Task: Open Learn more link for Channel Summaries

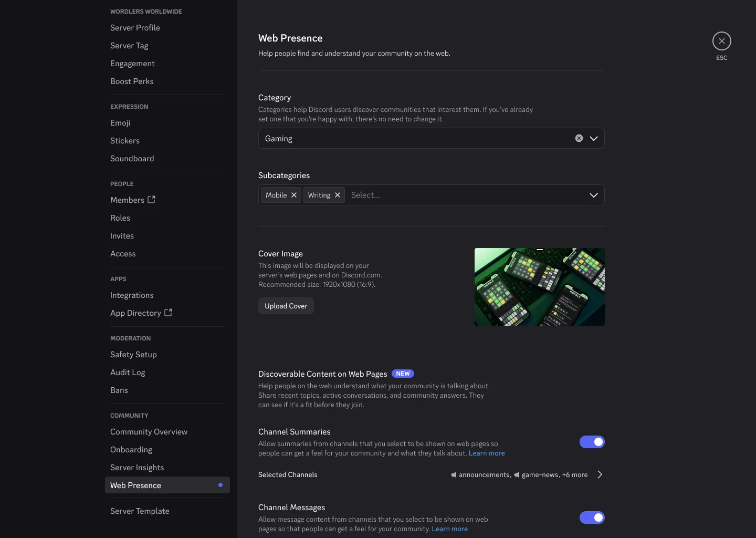Action: 487,453
